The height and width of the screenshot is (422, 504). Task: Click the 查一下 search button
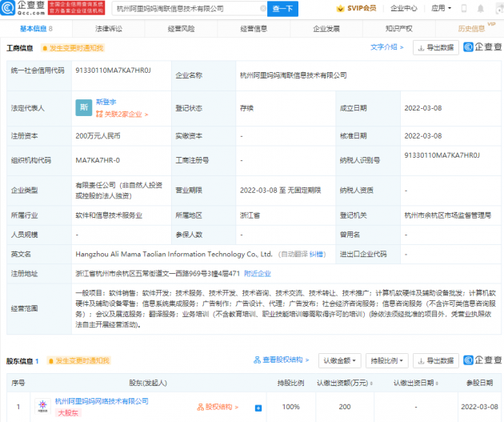coord(283,9)
